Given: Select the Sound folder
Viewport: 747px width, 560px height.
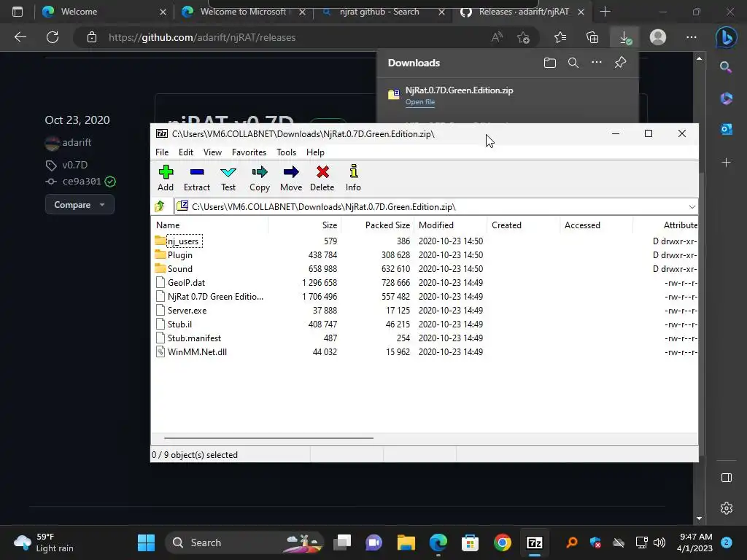Looking at the screenshot, I should (x=180, y=269).
